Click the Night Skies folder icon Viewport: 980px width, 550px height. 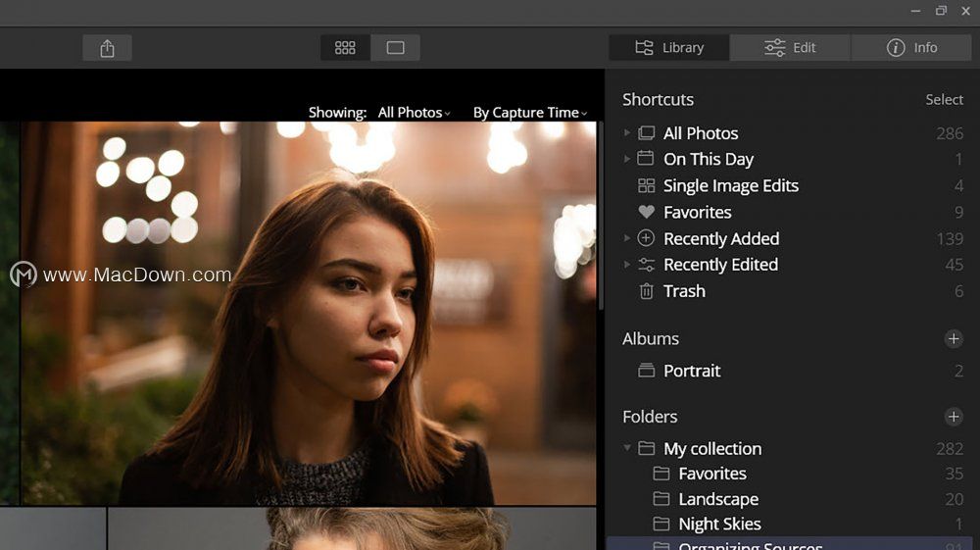661,524
